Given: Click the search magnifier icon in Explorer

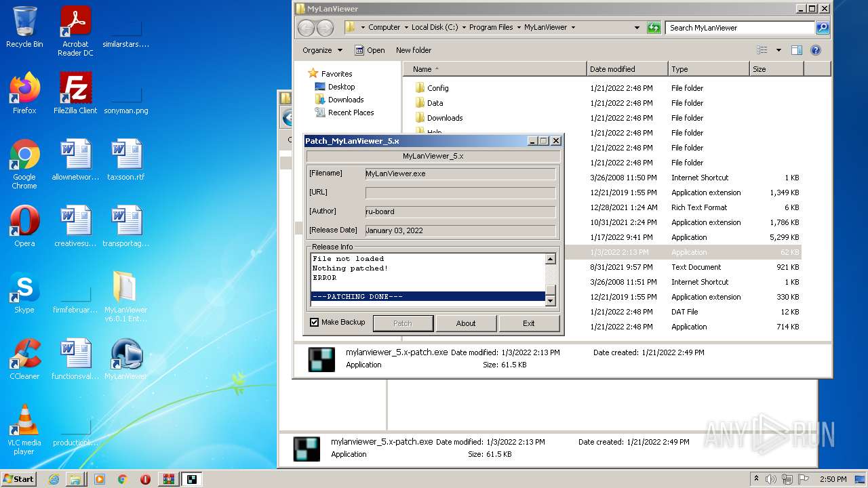Looking at the screenshot, I should (823, 28).
